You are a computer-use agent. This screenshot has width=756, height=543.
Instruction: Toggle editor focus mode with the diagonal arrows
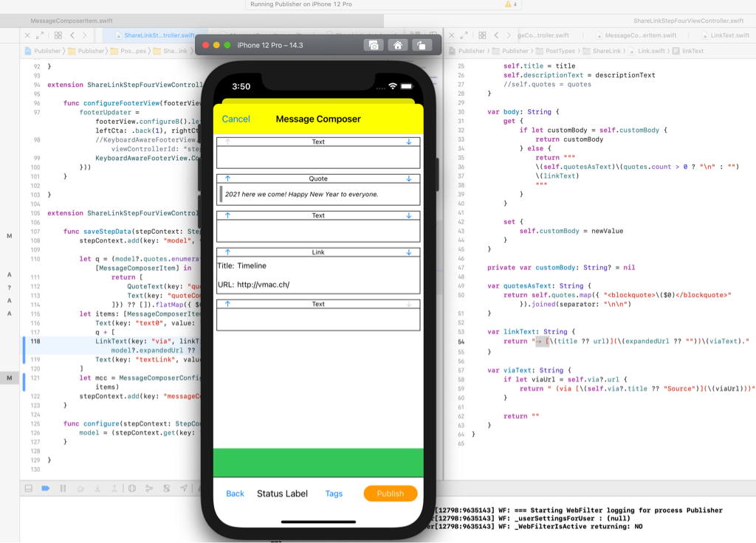coord(40,35)
